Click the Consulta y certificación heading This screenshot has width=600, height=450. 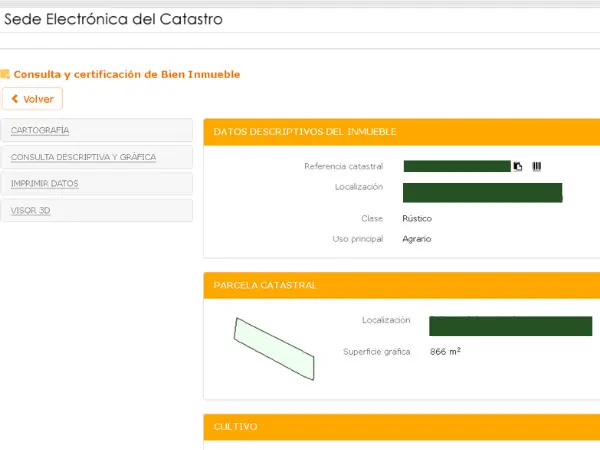[x=126, y=74]
